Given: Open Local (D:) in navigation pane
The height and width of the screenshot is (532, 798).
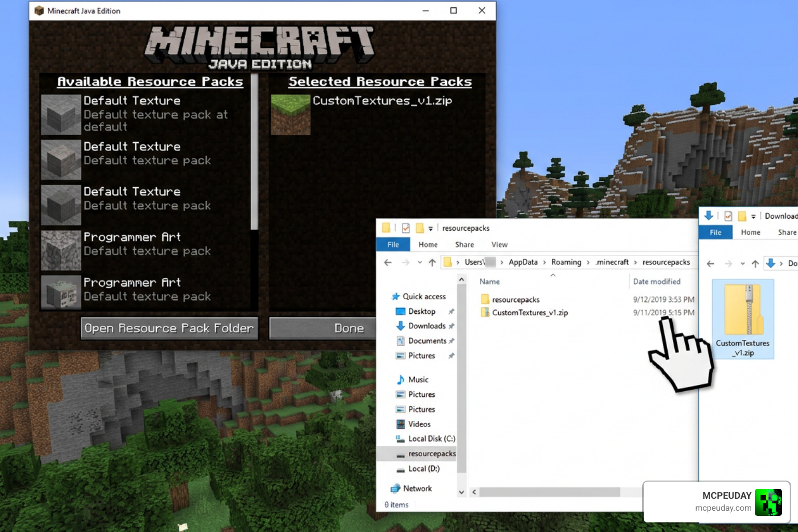Looking at the screenshot, I should [x=423, y=469].
